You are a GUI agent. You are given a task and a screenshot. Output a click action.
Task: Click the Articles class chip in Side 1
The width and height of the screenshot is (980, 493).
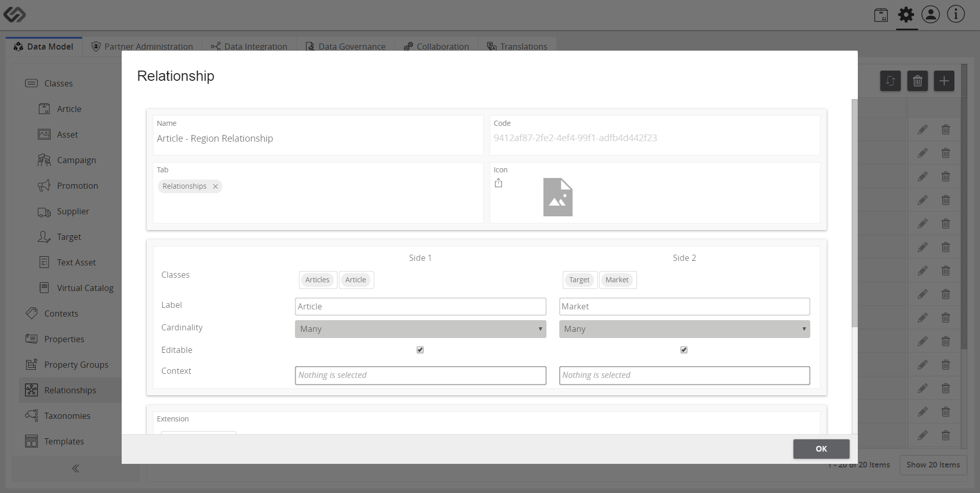317,280
